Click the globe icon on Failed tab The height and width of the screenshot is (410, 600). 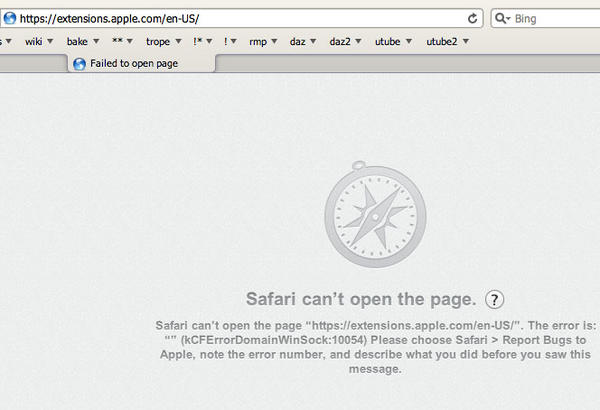[x=79, y=64]
